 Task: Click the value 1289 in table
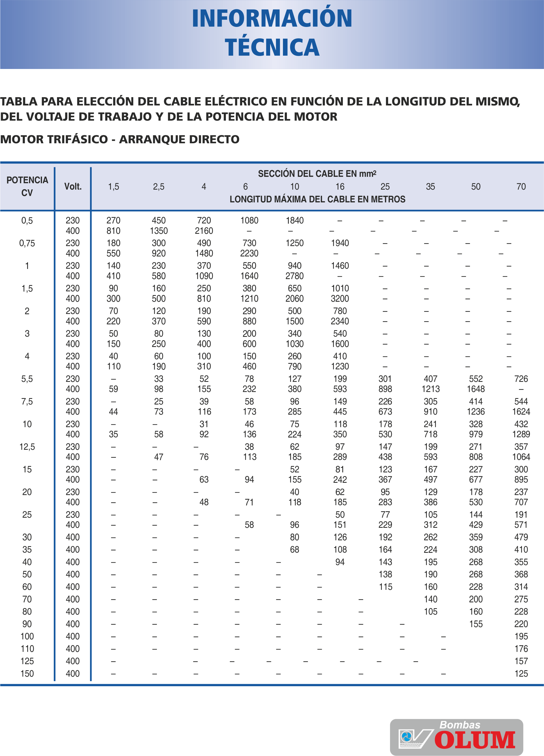point(521,434)
